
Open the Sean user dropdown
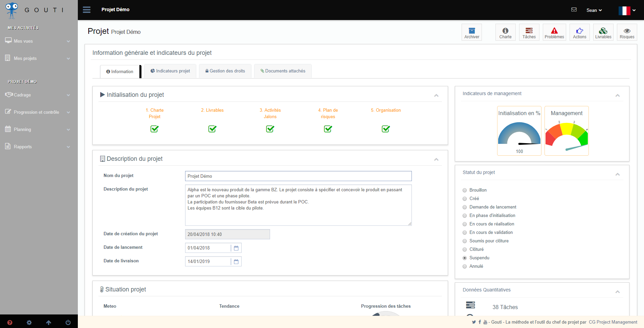click(x=594, y=10)
